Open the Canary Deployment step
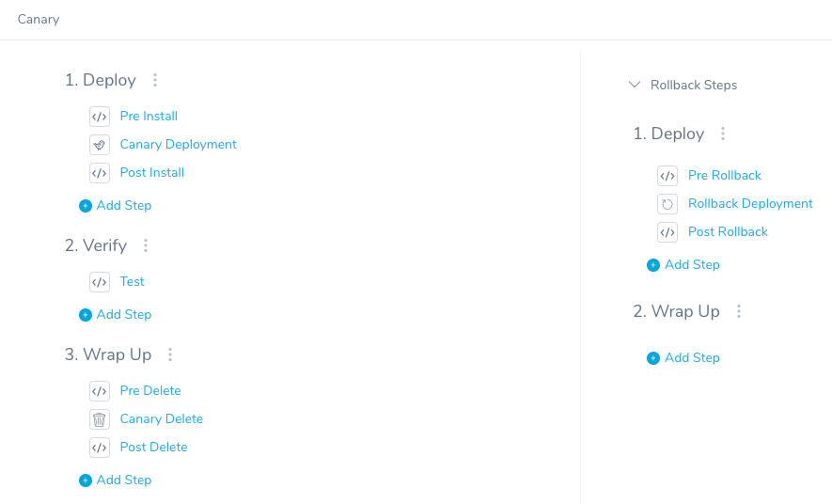The height and width of the screenshot is (504, 832). pos(179,144)
